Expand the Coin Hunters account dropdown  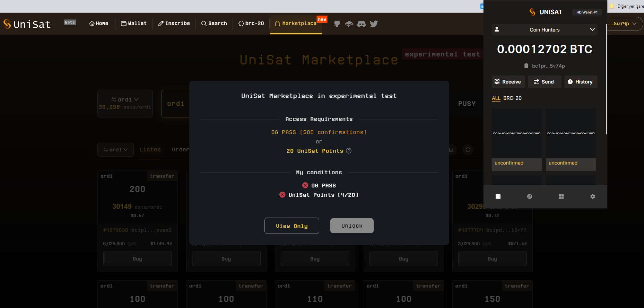[545, 30]
